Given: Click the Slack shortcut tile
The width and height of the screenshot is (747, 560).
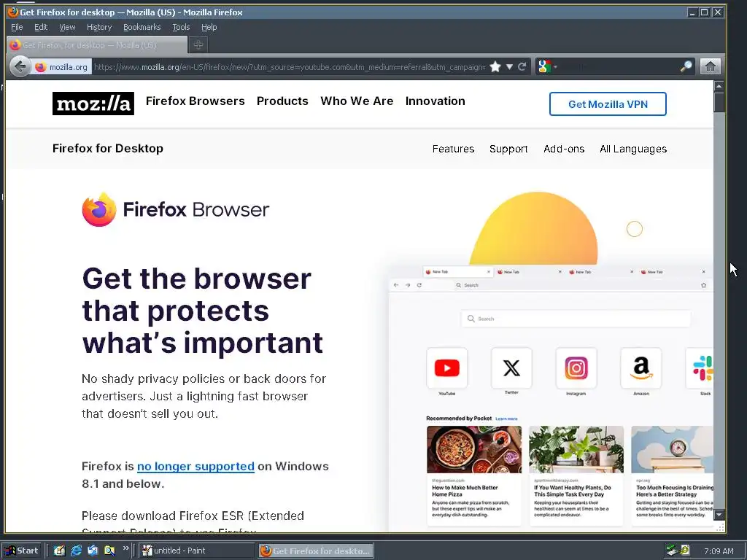Looking at the screenshot, I should click(700, 368).
